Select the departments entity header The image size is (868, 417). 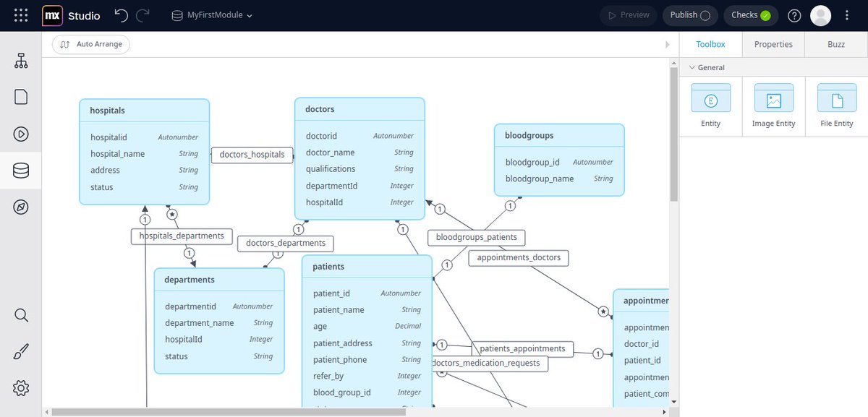tap(219, 280)
